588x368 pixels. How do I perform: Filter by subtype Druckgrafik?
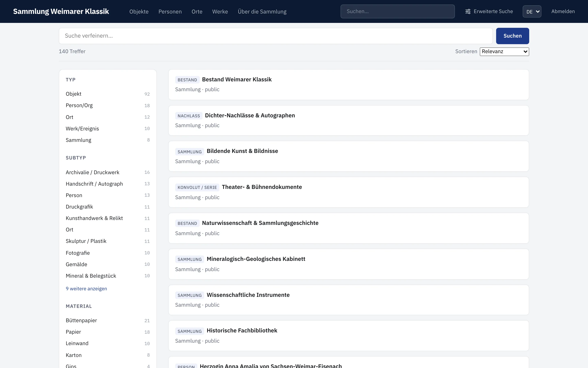click(x=108, y=207)
